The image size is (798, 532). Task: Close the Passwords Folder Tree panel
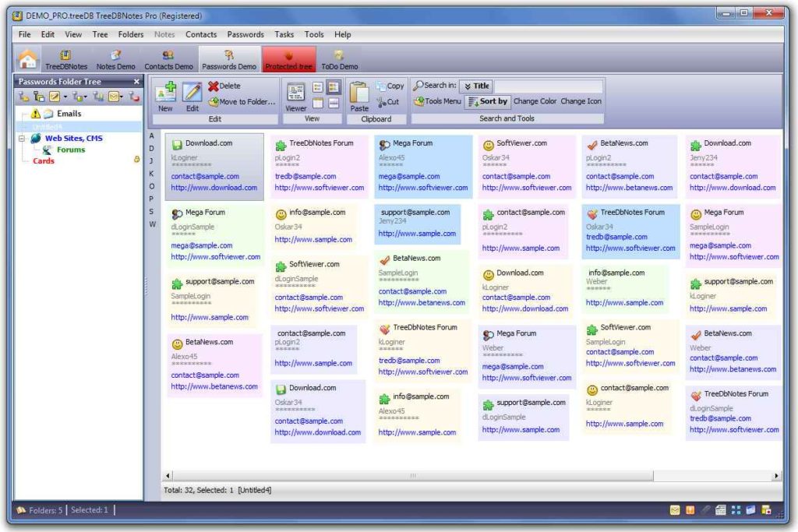[136, 81]
